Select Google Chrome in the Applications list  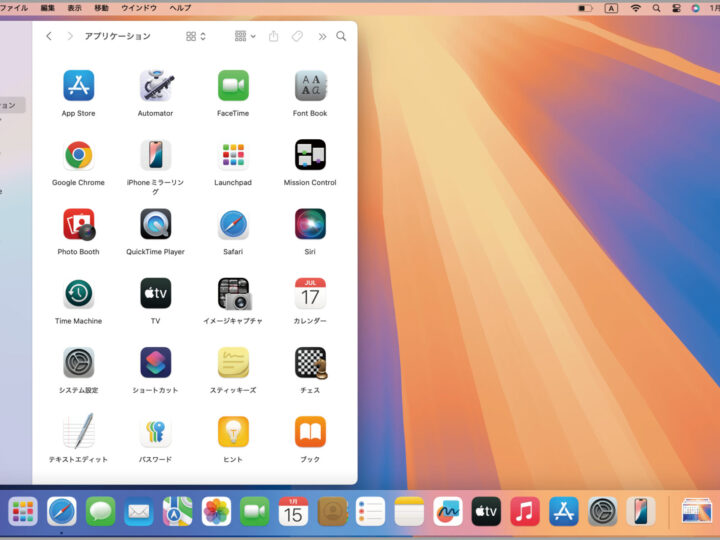[79, 155]
